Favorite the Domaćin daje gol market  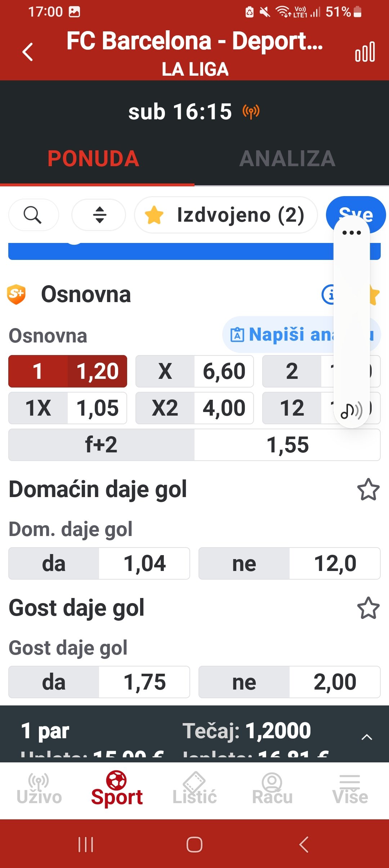368,490
